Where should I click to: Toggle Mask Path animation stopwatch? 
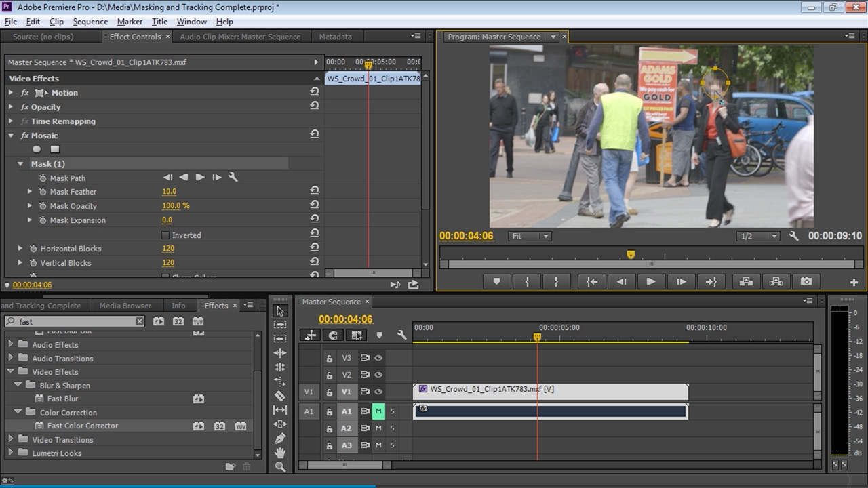43,178
